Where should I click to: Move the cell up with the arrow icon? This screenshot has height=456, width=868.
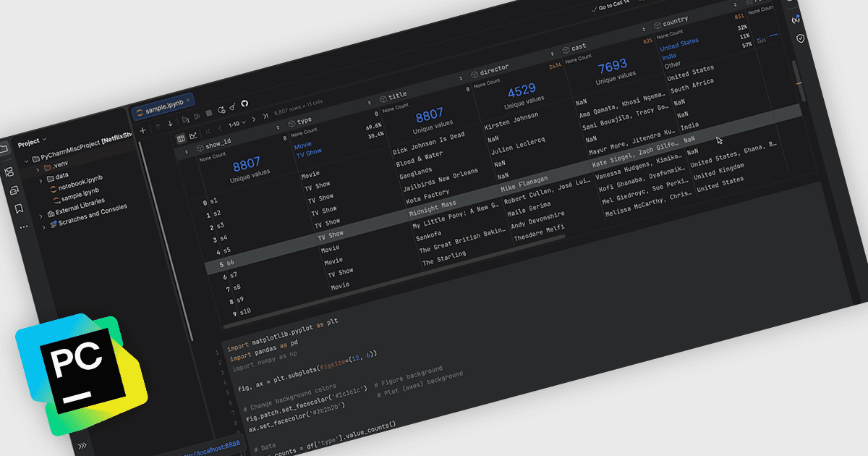pos(157,127)
